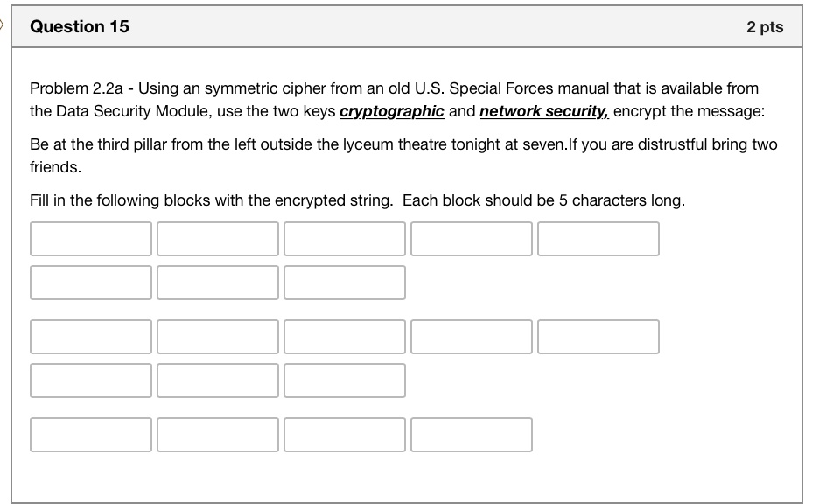Click the first input block in the last row
Screen dimensions: 819x504
tap(91, 435)
